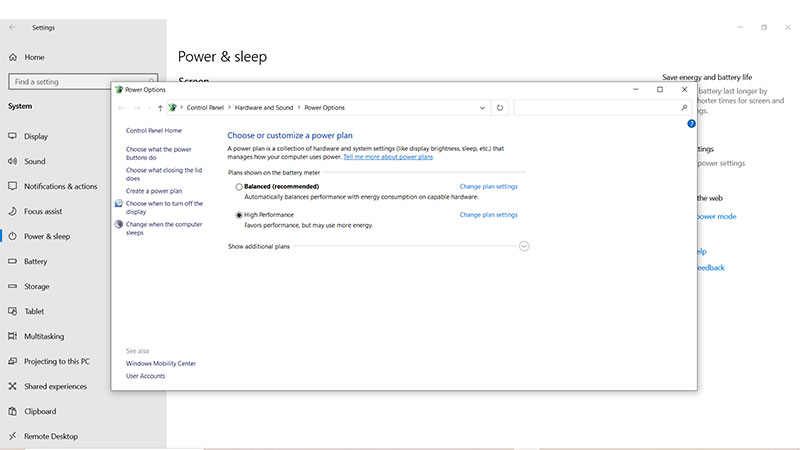Click the Focus assist moon icon
This screenshot has height=450, width=800.
(13, 211)
